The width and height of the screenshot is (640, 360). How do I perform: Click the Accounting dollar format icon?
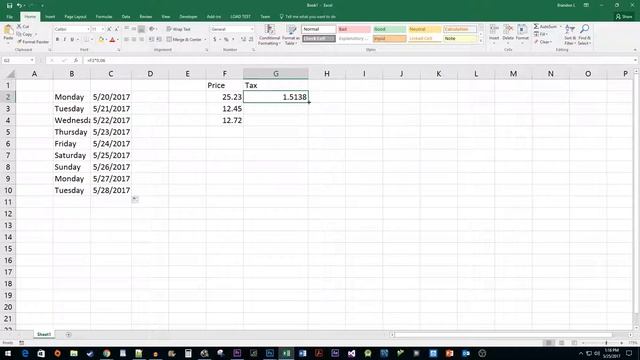(x=214, y=39)
